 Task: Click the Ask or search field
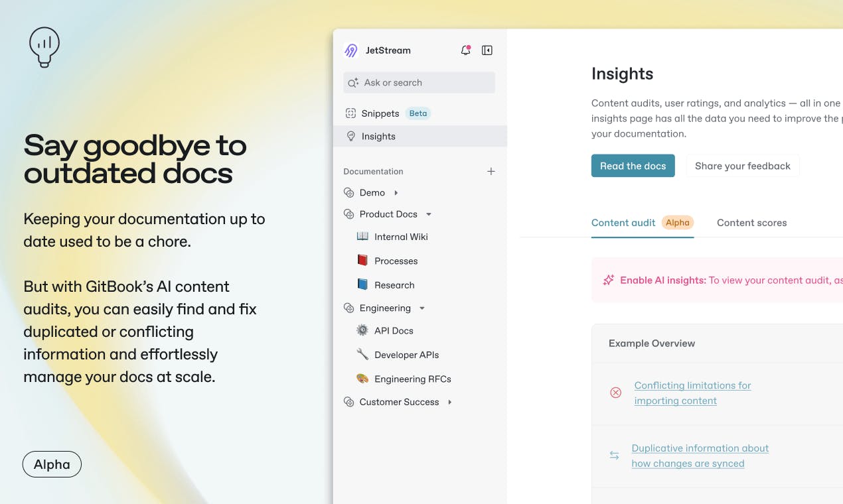419,83
